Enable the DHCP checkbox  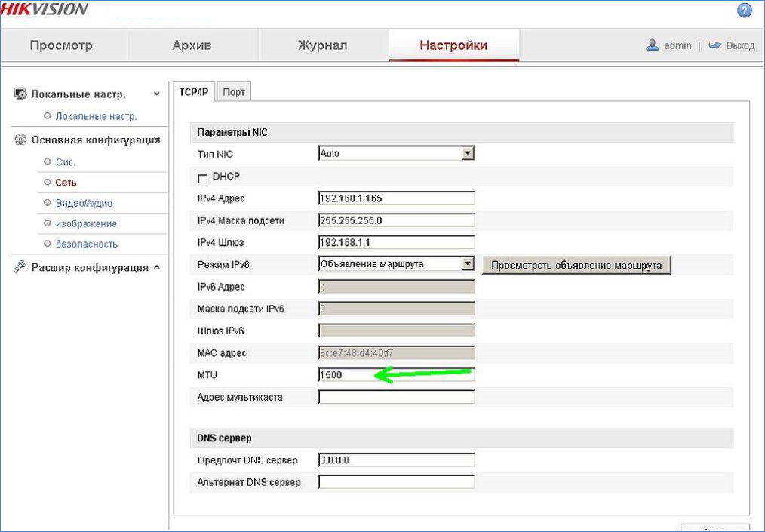coord(202,178)
